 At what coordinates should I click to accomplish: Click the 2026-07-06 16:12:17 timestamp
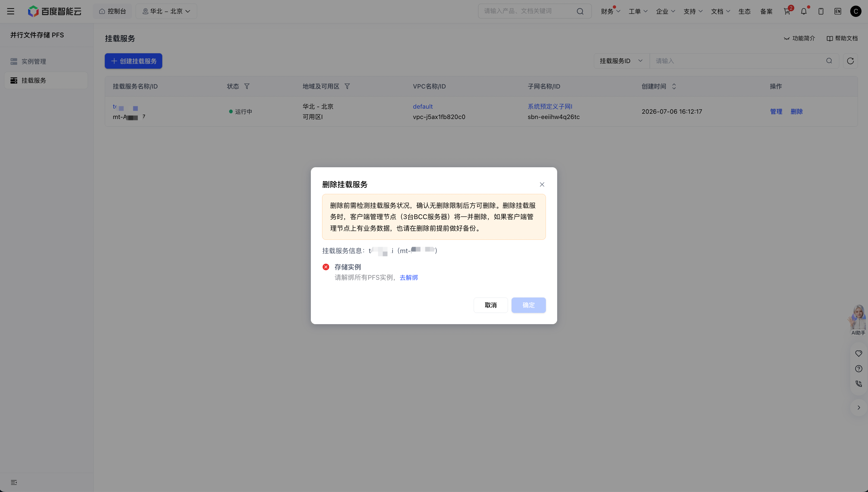pyautogui.click(x=672, y=112)
